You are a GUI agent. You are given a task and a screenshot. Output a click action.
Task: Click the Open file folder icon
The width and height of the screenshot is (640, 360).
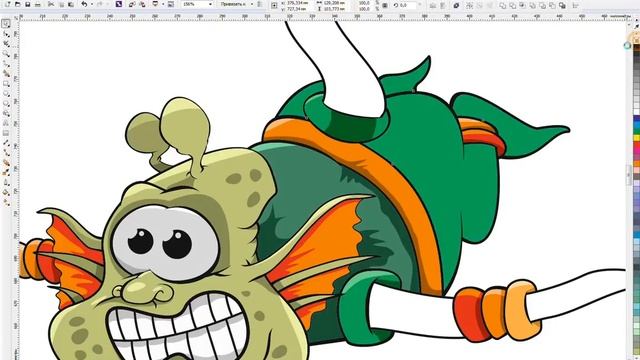coord(18,4)
